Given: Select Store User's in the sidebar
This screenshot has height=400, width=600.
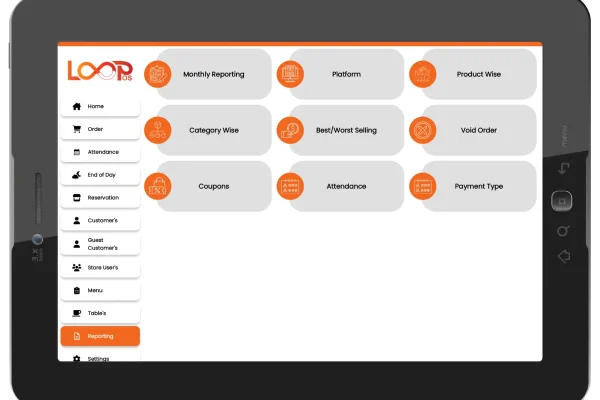Looking at the screenshot, I should coord(100,268).
